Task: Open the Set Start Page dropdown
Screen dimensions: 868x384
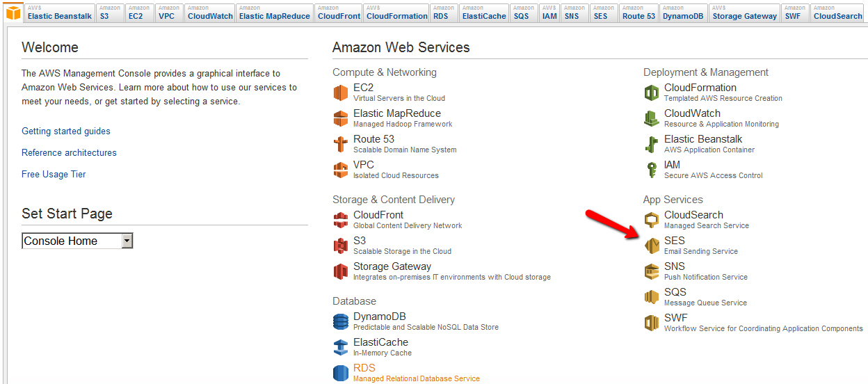Action: click(127, 241)
